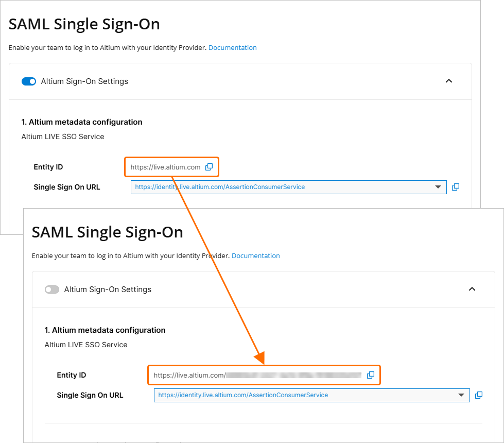This screenshot has height=443, width=504.
Task: Click the copy icon inside the blurred Entity ID
Action: 371,375
